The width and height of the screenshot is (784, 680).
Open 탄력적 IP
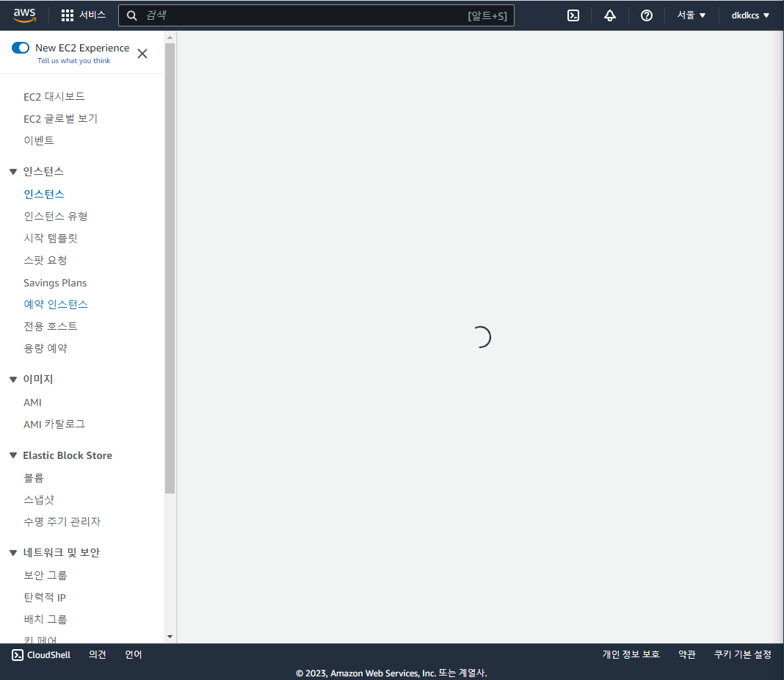coord(45,597)
